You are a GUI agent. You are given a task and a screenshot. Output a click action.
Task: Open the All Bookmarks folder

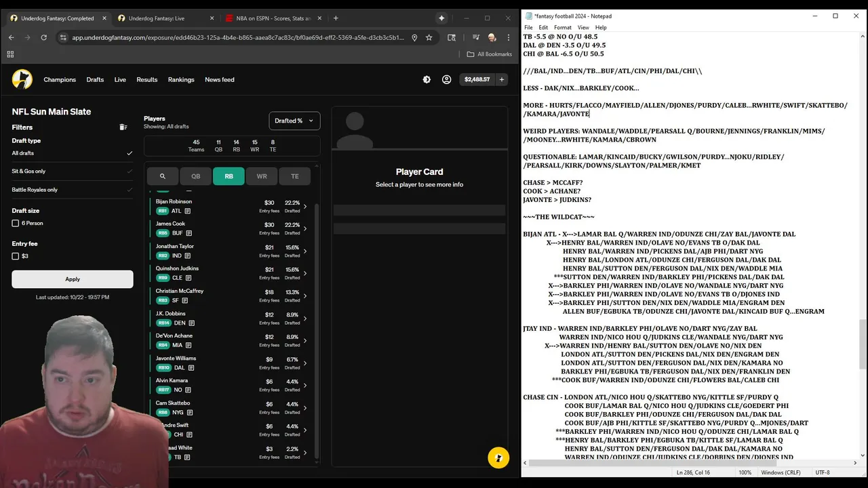[x=490, y=54]
